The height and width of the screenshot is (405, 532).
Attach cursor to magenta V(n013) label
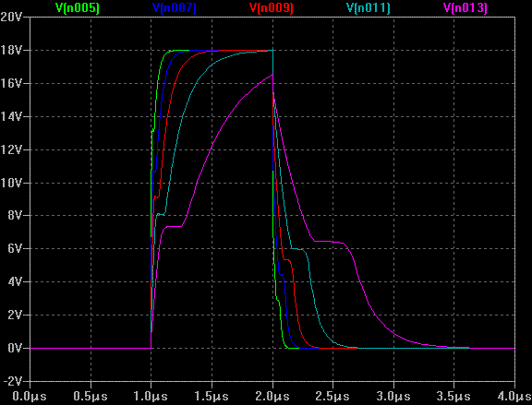click(465, 7)
